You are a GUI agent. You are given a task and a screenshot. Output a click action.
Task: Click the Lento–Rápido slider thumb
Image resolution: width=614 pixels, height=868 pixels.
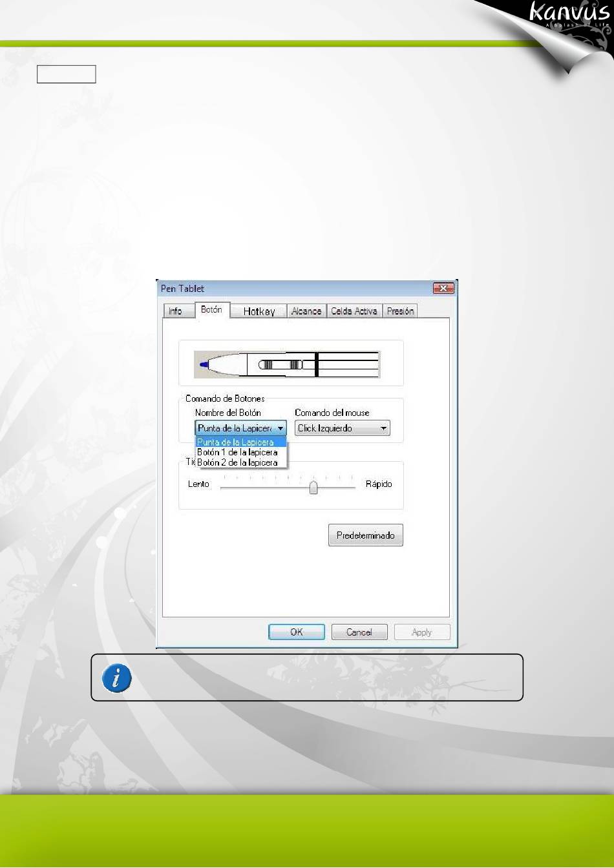click(313, 487)
